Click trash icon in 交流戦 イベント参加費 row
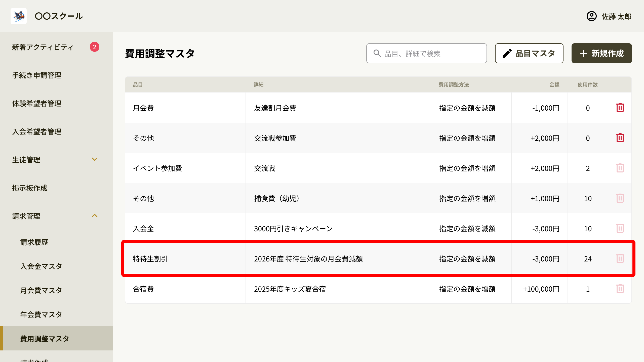Viewport: 644px width, 362px height. (x=620, y=168)
